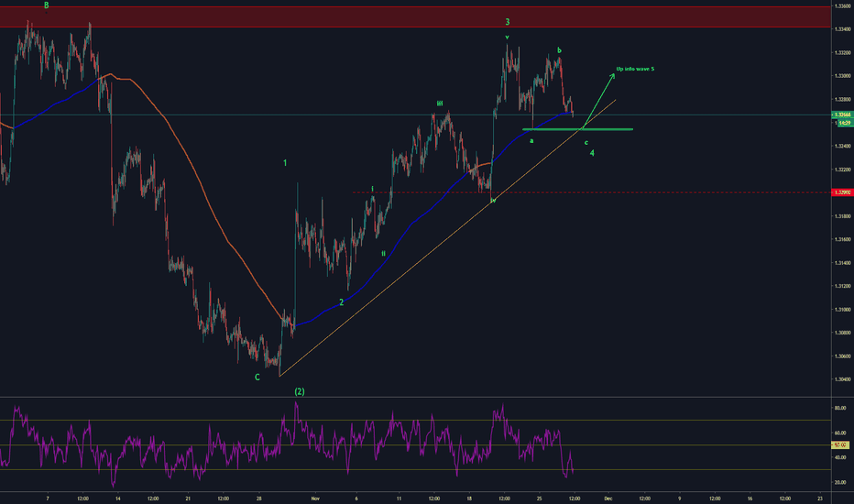
Task: Select the wave '1' text label
Action: 286,163
